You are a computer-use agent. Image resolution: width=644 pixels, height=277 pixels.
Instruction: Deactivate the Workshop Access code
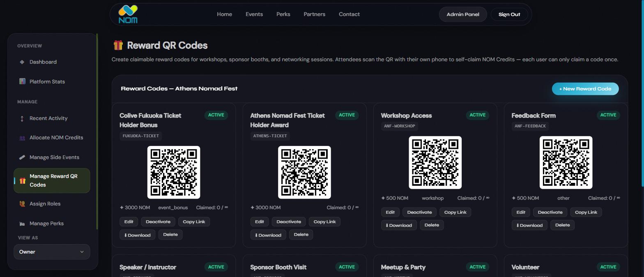point(419,212)
